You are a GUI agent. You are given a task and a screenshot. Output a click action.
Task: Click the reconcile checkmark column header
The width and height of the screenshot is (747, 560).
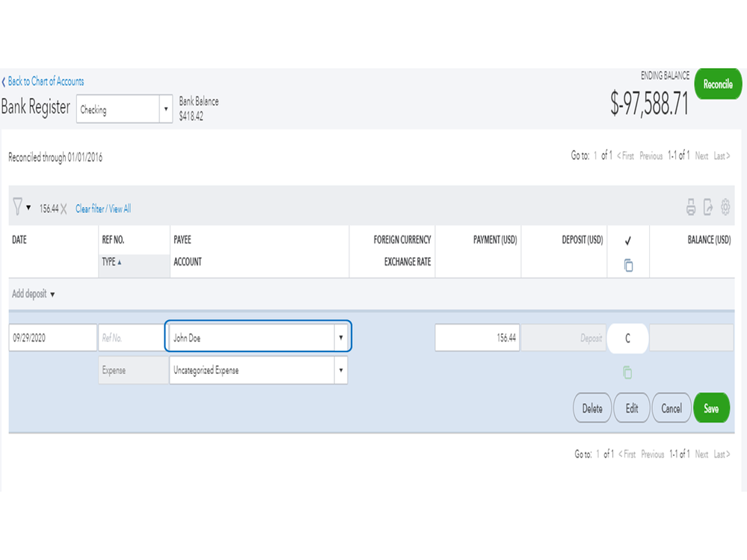[x=628, y=241]
